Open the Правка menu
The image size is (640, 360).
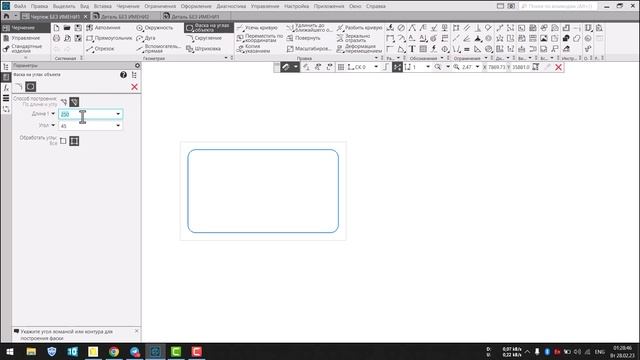(x=39, y=6)
